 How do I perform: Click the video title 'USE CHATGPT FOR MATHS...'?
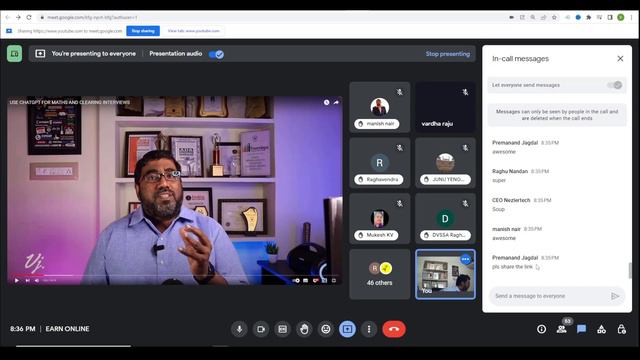[x=70, y=102]
